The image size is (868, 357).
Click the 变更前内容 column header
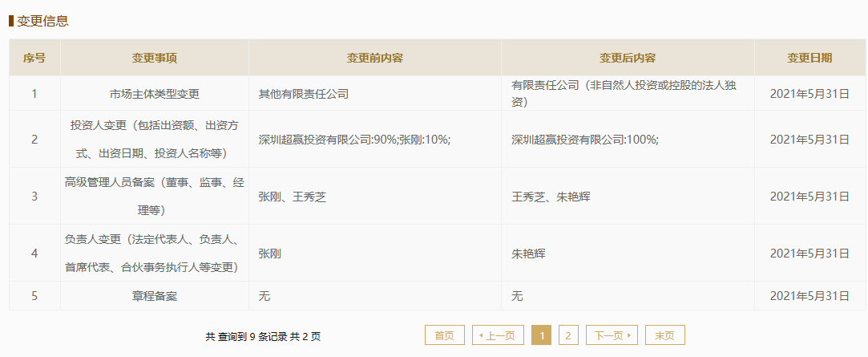pos(374,58)
